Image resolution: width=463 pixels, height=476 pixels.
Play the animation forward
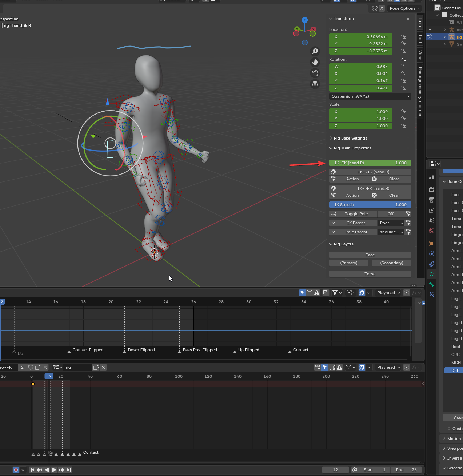[x=54, y=470]
